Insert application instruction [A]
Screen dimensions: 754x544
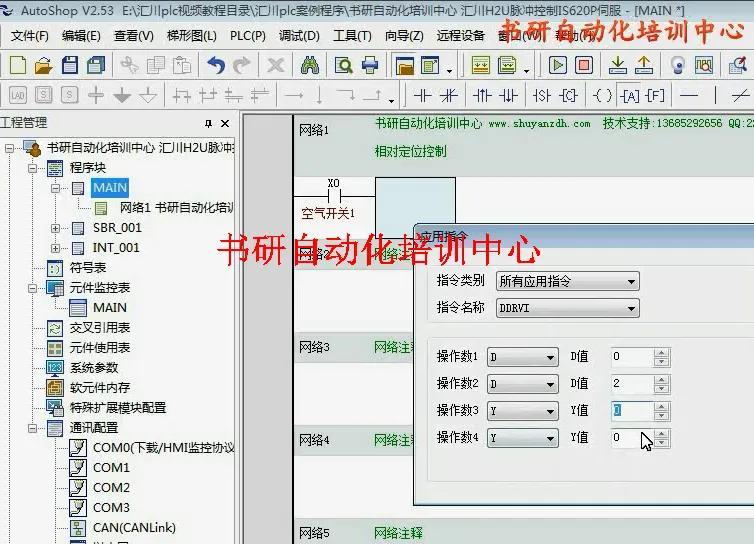(x=629, y=96)
